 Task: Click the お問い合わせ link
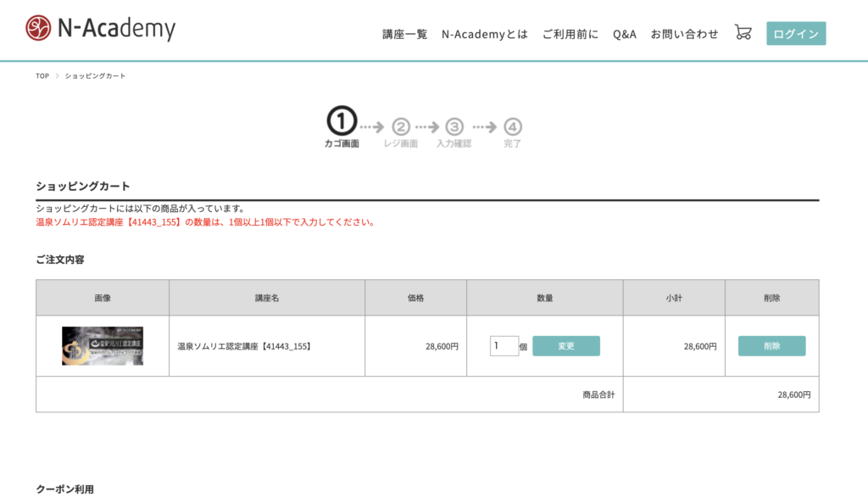[683, 34]
